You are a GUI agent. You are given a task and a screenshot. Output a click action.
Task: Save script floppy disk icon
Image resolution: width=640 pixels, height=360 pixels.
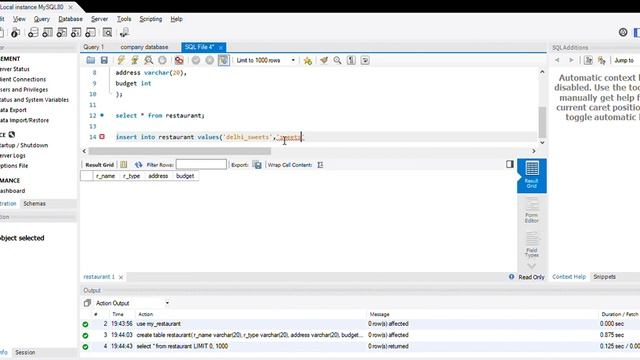point(104,60)
